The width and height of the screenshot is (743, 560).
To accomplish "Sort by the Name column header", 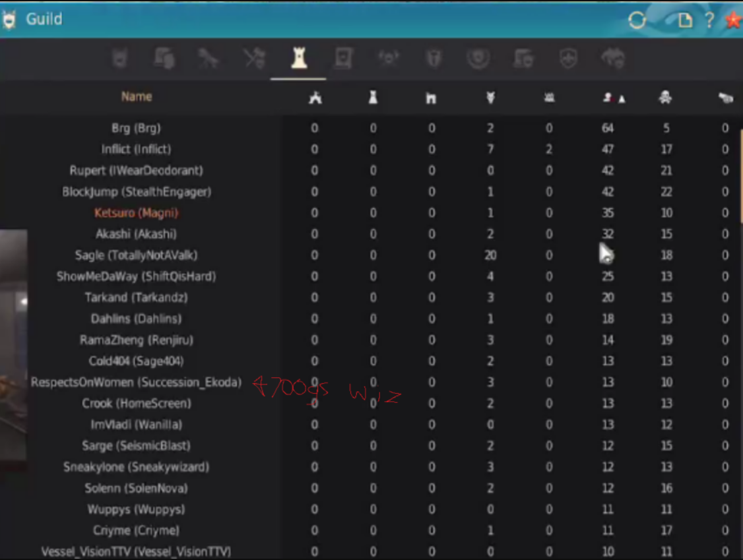I will coord(136,97).
